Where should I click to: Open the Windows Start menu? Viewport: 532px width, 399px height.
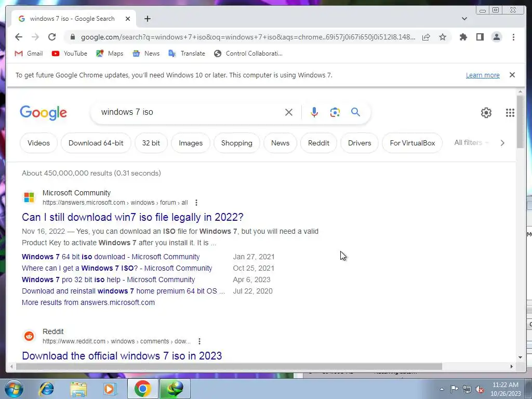14,389
